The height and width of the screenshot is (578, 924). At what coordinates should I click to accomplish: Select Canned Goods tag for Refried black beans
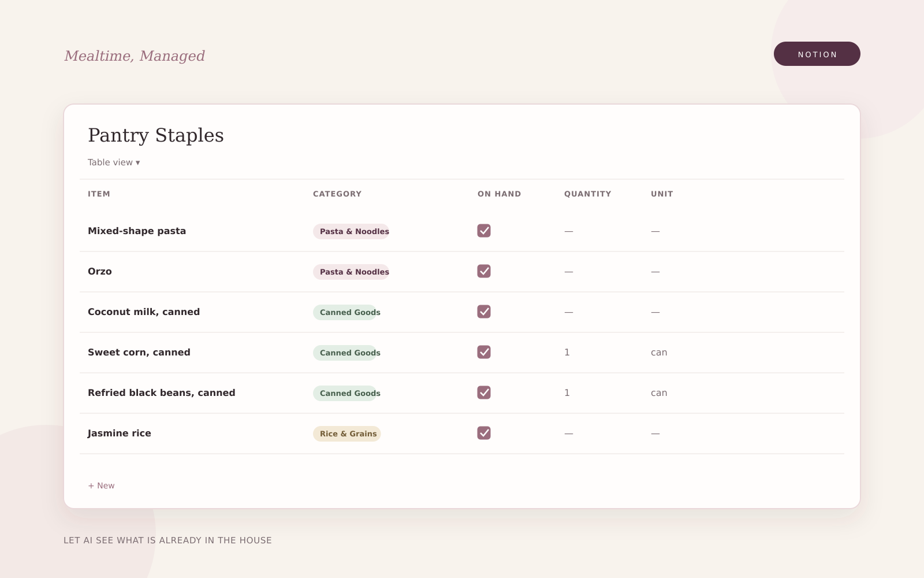(x=346, y=393)
